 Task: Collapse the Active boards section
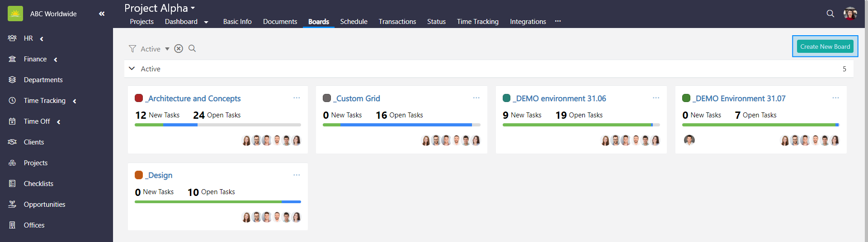[132, 69]
